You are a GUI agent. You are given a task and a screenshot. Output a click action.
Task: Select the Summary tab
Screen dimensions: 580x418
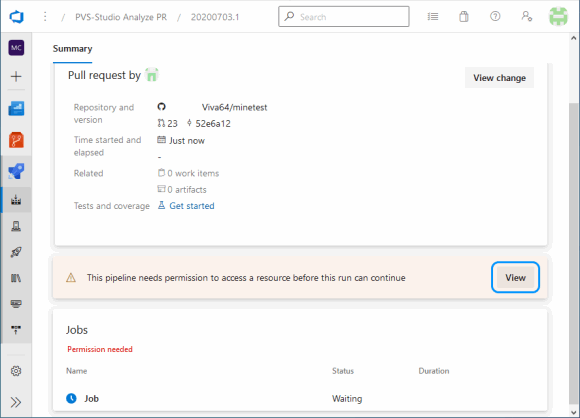click(x=72, y=49)
